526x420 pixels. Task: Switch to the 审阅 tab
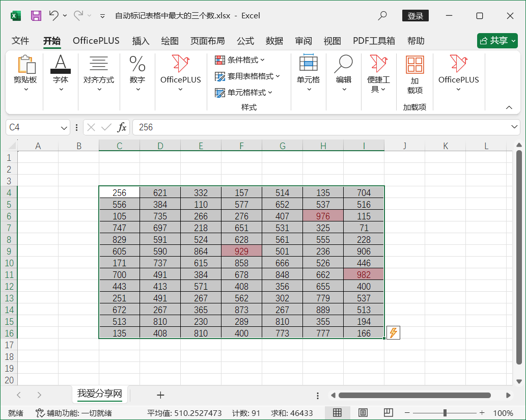(x=303, y=41)
